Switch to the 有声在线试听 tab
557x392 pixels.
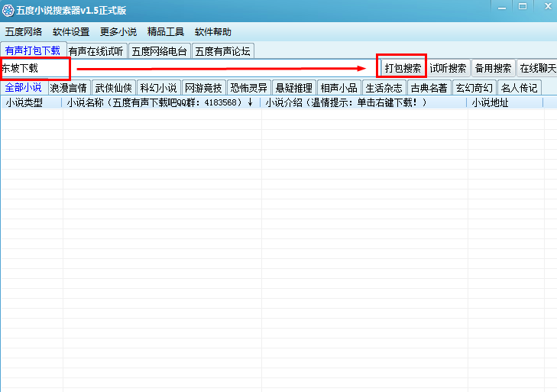point(96,51)
